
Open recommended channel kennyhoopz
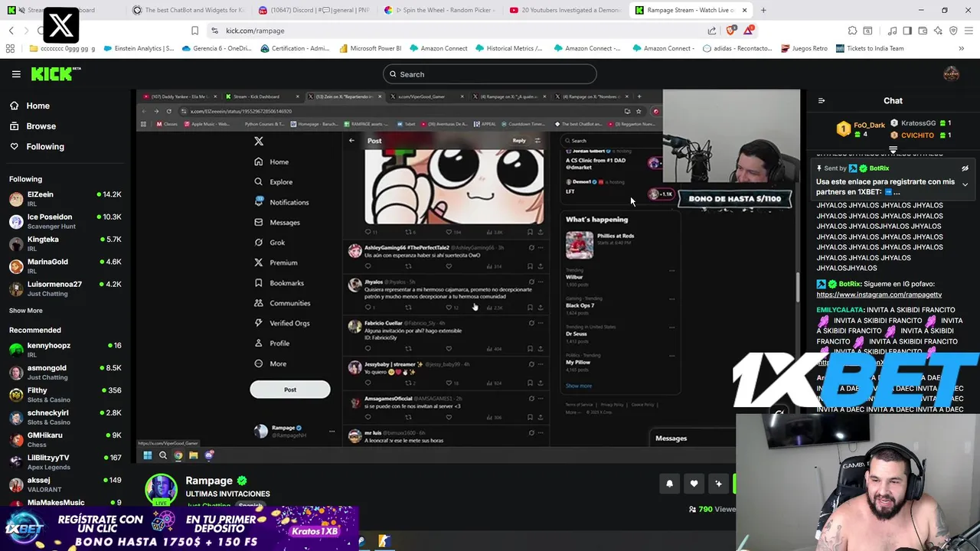pos(65,350)
